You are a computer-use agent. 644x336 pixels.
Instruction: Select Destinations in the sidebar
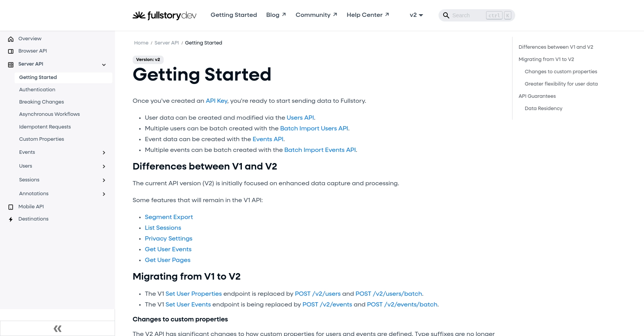click(x=33, y=219)
